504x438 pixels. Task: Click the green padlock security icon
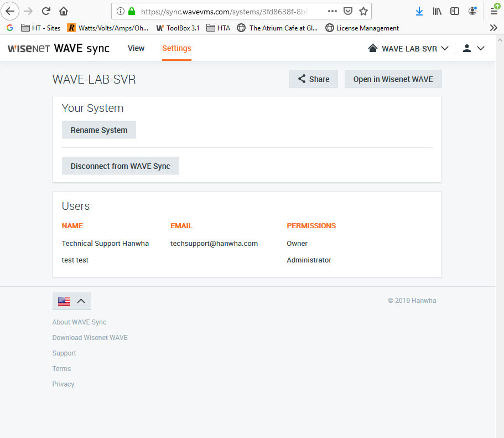(132, 12)
